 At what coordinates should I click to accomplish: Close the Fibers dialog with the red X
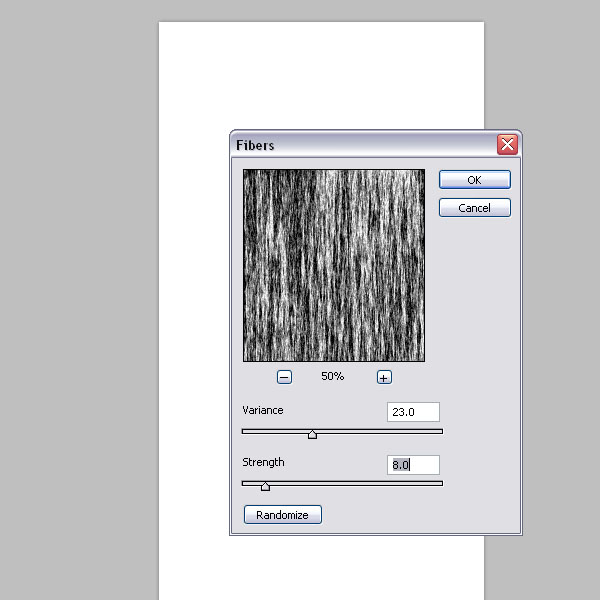pyautogui.click(x=507, y=144)
